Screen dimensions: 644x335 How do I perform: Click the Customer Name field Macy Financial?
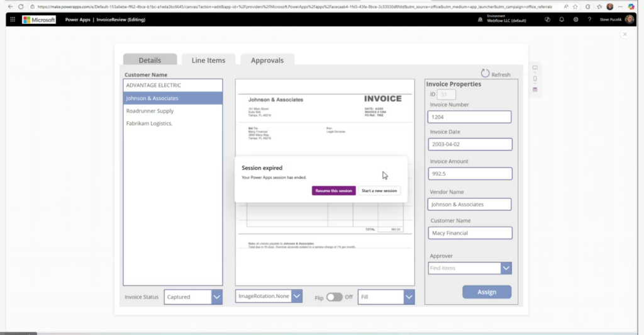470,233
